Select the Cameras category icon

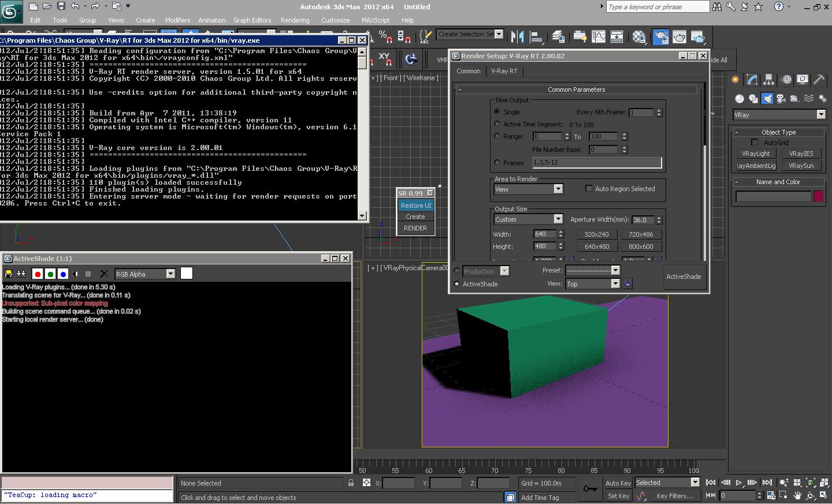(781, 99)
